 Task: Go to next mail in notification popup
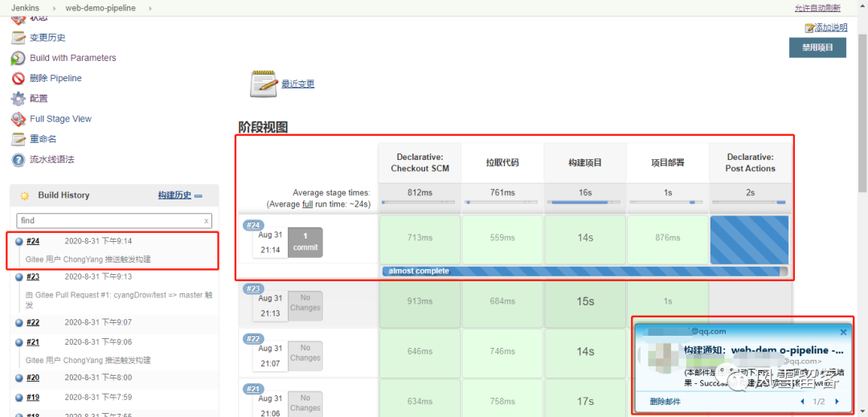[x=837, y=402]
